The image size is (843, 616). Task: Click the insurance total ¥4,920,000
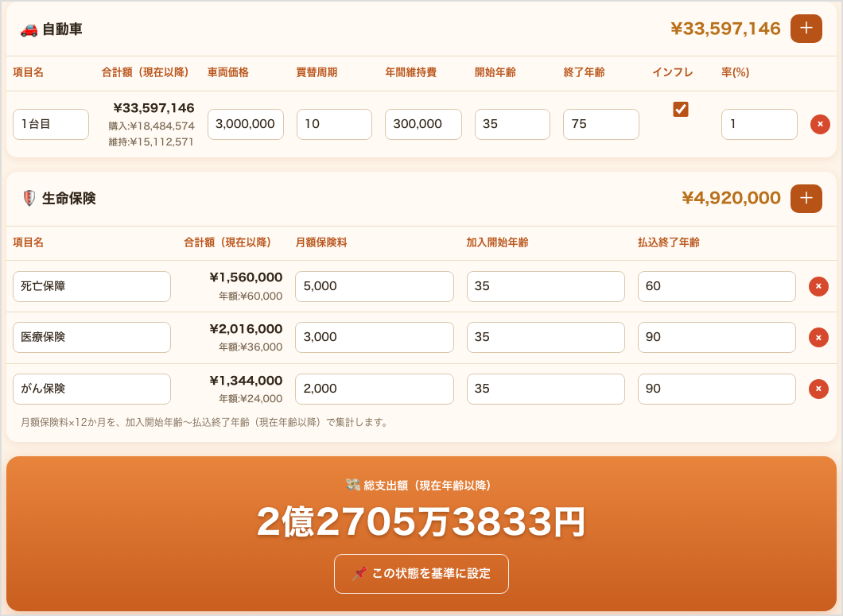[731, 198]
